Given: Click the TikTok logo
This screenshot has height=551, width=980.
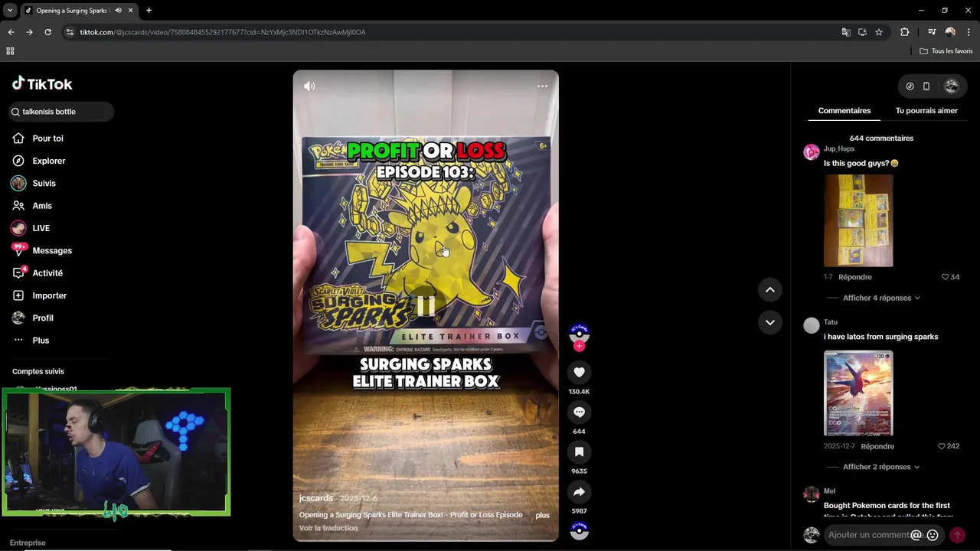Looking at the screenshot, I should [x=42, y=83].
